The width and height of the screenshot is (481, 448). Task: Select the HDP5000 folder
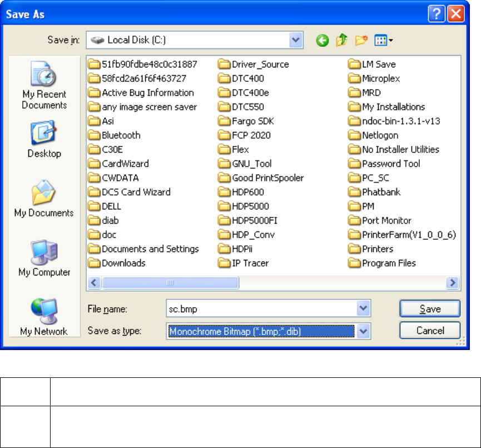tap(244, 206)
